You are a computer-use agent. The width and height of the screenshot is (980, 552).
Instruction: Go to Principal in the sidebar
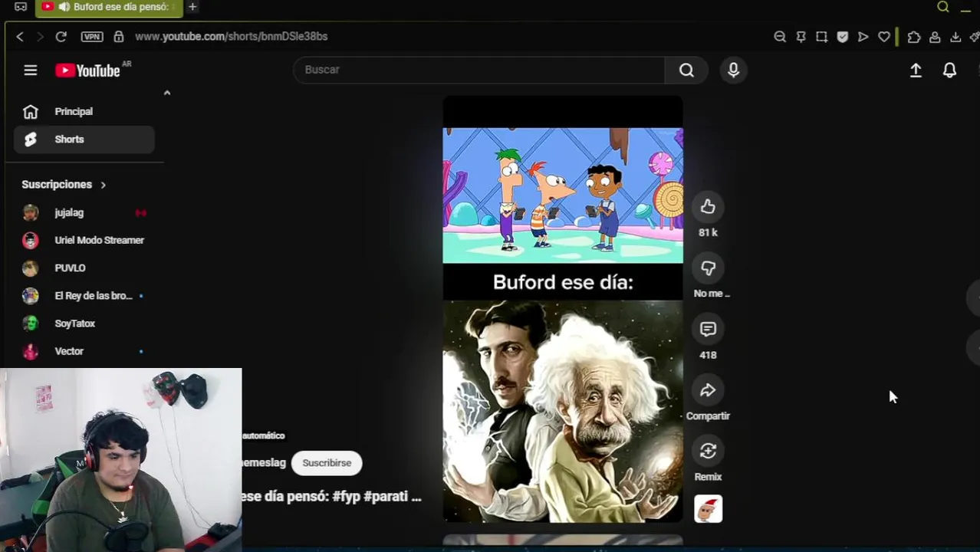(84, 112)
